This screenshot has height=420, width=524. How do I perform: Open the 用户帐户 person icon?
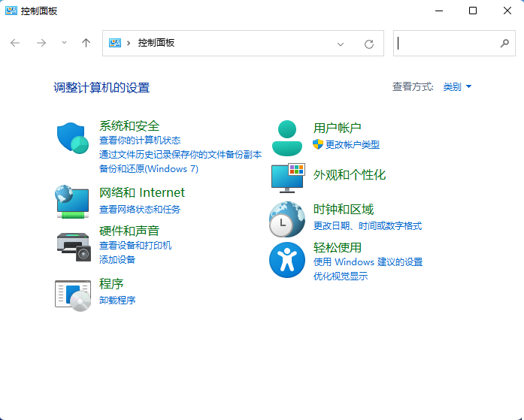coord(286,138)
